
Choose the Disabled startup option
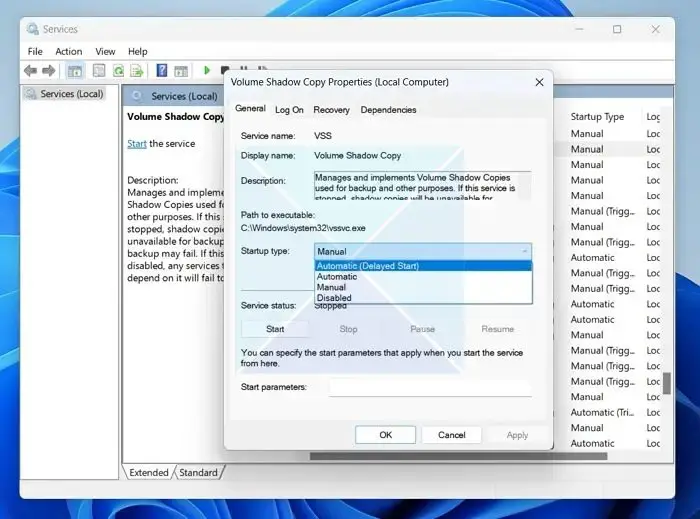[x=423, y=298]
